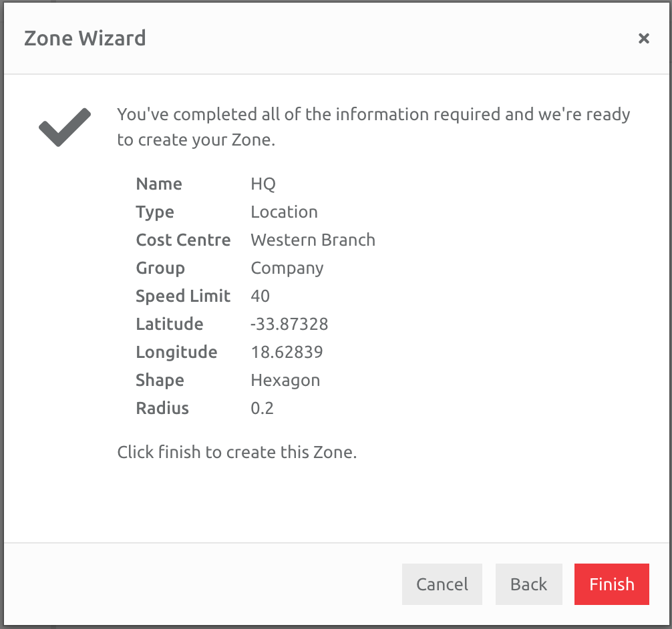
Task: Click the Shape value Hexagon
Action: pyautogui.click(x=285, y=380)
